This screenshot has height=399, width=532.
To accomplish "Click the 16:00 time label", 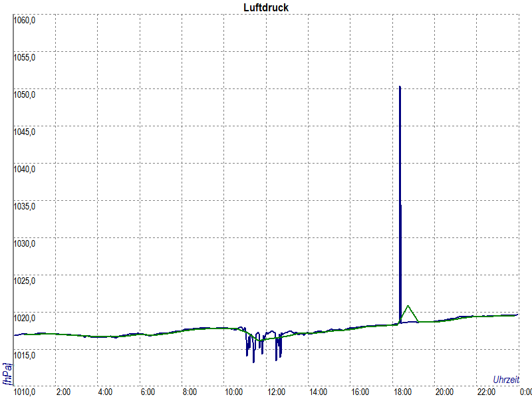I will click(360, 392).
